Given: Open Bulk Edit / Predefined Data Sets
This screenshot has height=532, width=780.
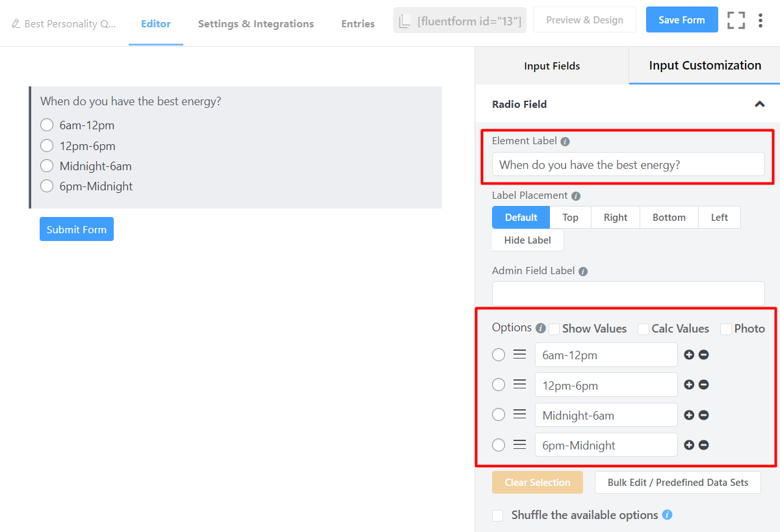Looking at the screenshot, I should point(677,482).
